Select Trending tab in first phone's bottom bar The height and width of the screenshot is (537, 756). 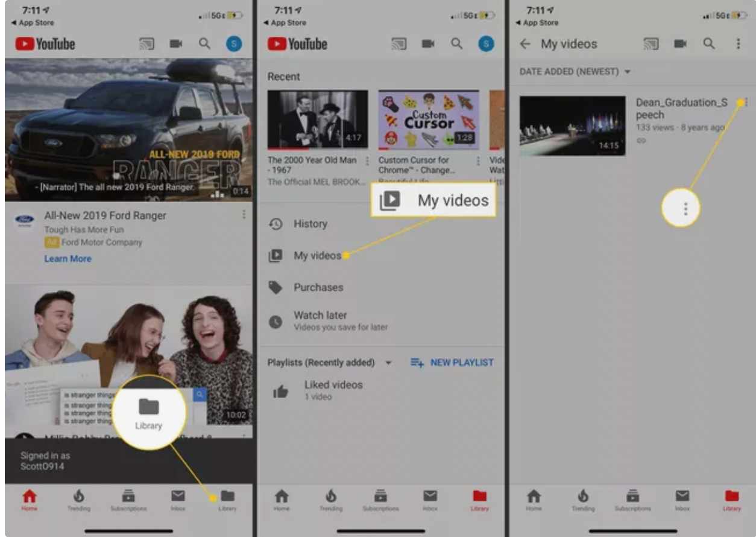(78, 500)
